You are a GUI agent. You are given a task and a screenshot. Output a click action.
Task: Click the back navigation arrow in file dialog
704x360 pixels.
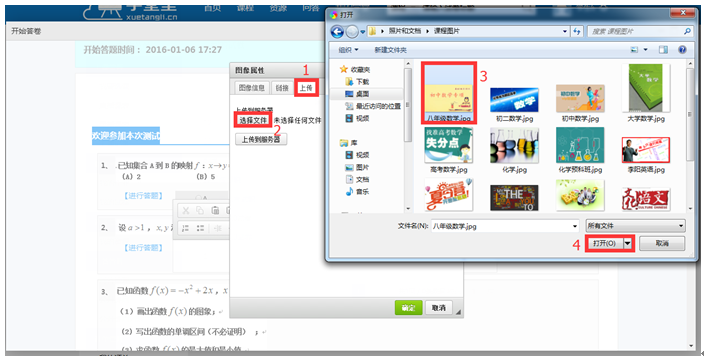click(337, 32)
